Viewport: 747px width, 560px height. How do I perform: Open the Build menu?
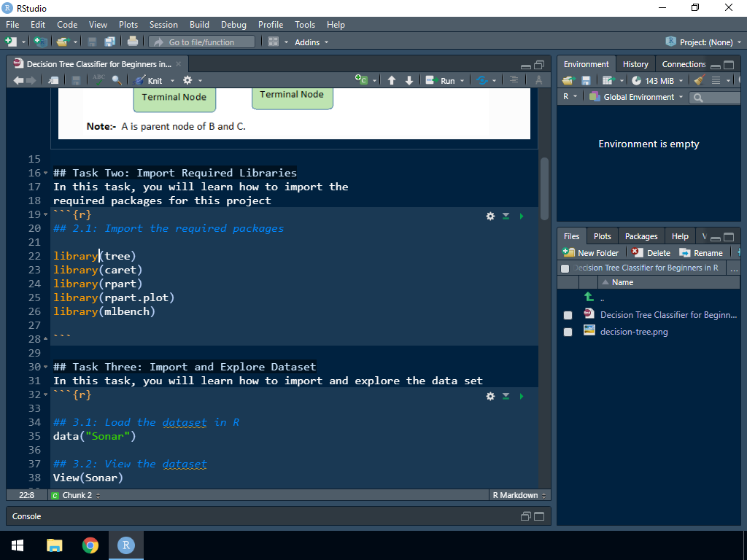199,25
